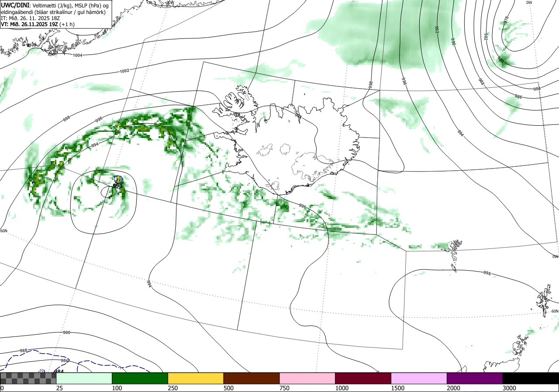Click the '1002' isobar label
This screenshot has height=392, width=559.
[124, 71]
